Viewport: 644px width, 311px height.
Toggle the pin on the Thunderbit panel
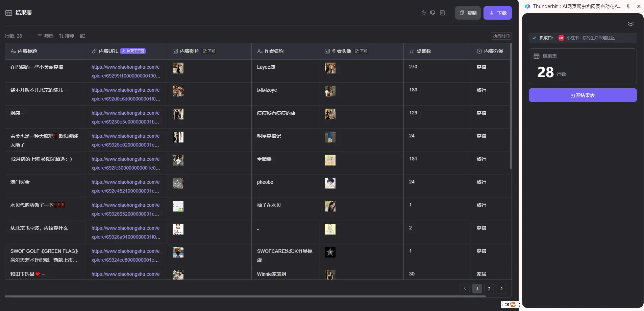click(x=628, y=6)
